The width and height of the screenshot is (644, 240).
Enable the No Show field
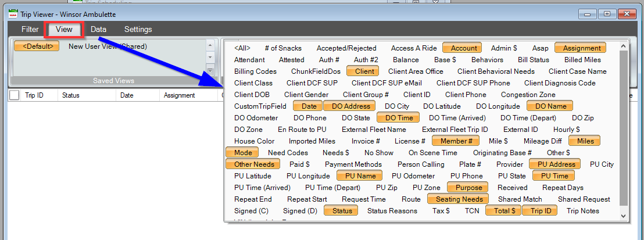(x=379, y=152)
